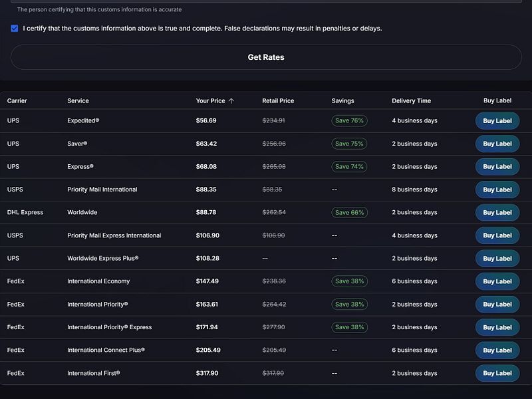Buy label for International Connect Plus
The width and height of the screenshot is (532, 399).
[497, 350]
